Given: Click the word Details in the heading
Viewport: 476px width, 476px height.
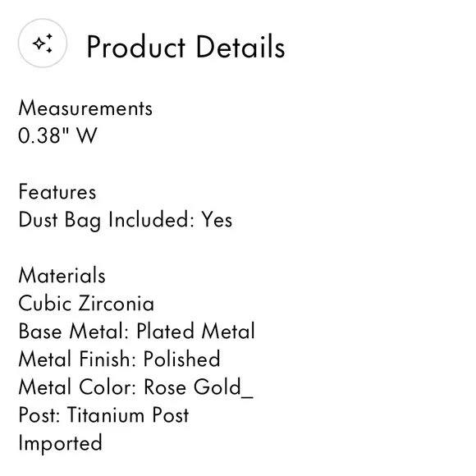Looking at the screenshot, I should pyautogui.click(x=240, y=47).
